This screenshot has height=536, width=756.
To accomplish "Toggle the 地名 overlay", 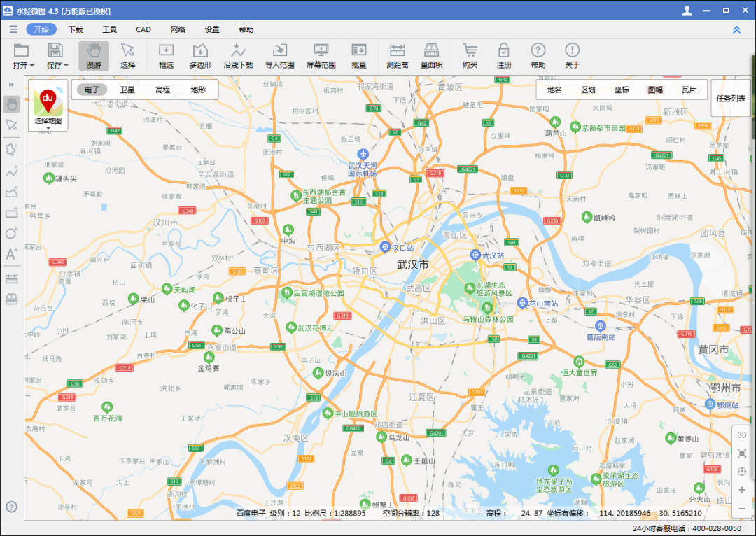I will coord(554,90).
